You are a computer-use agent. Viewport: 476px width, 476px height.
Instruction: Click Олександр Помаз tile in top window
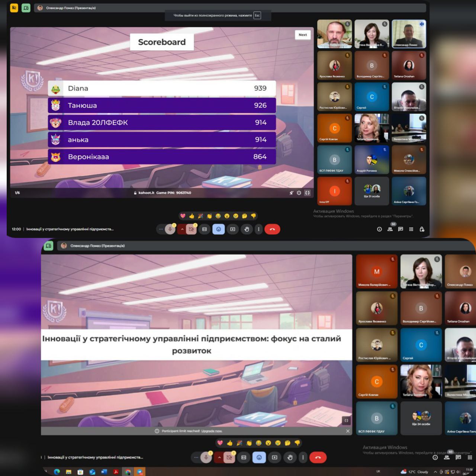(409, 34)
